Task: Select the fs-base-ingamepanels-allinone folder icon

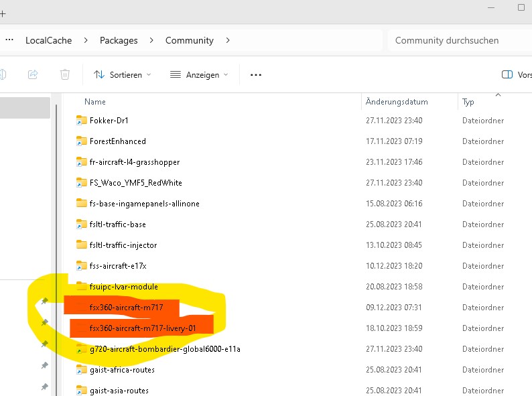Action: (x=82, y=203)
